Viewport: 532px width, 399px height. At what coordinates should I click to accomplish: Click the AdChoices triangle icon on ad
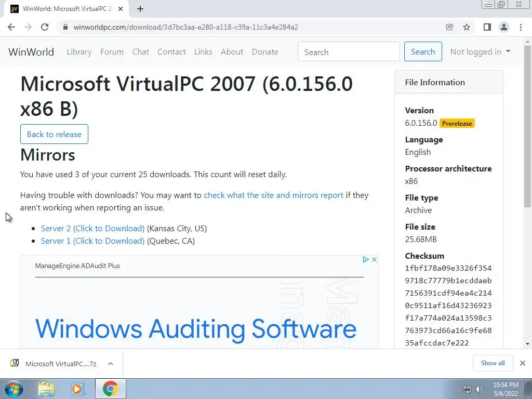(x=365, y=260)
